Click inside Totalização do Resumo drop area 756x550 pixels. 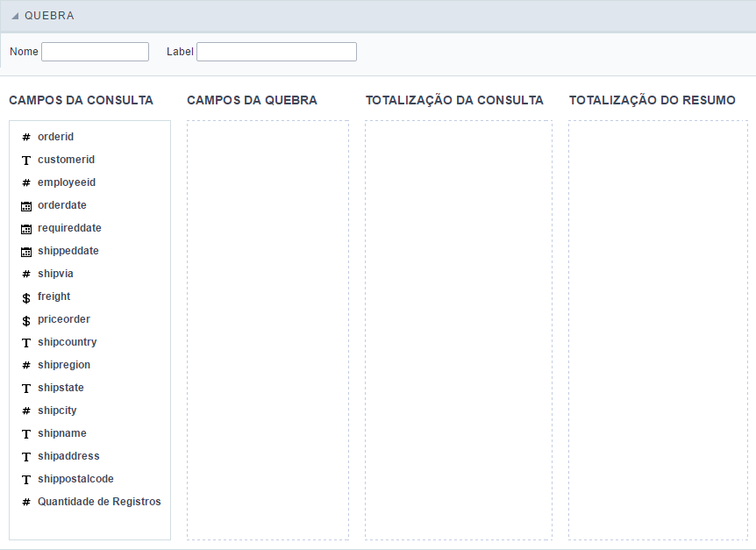pyautogui.click(x=658, y=330)
